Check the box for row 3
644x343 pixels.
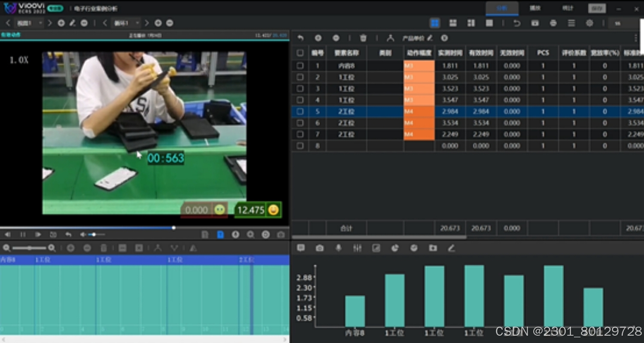click(x=300, y=89)
